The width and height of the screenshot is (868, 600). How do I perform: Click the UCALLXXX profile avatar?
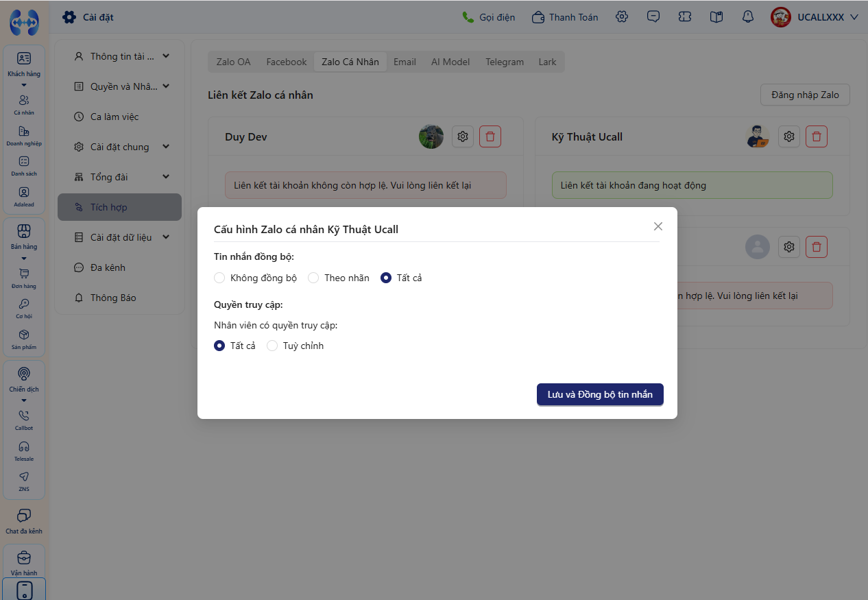pyautogui.click(x=781, y=17)
